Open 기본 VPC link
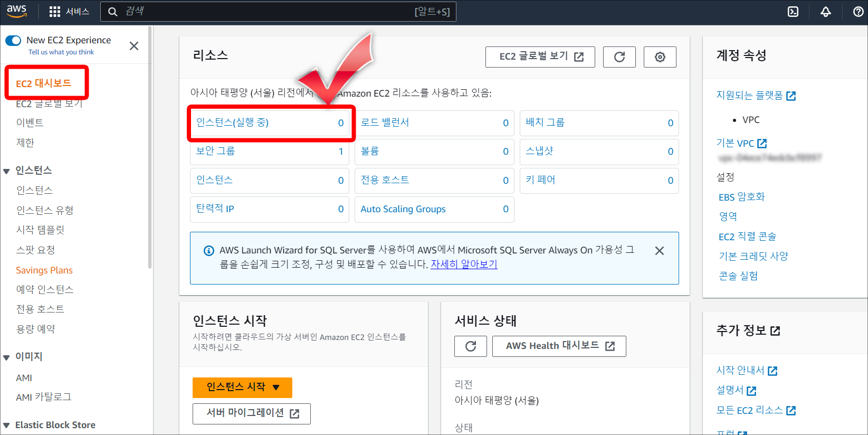 [x=741, y=144]
